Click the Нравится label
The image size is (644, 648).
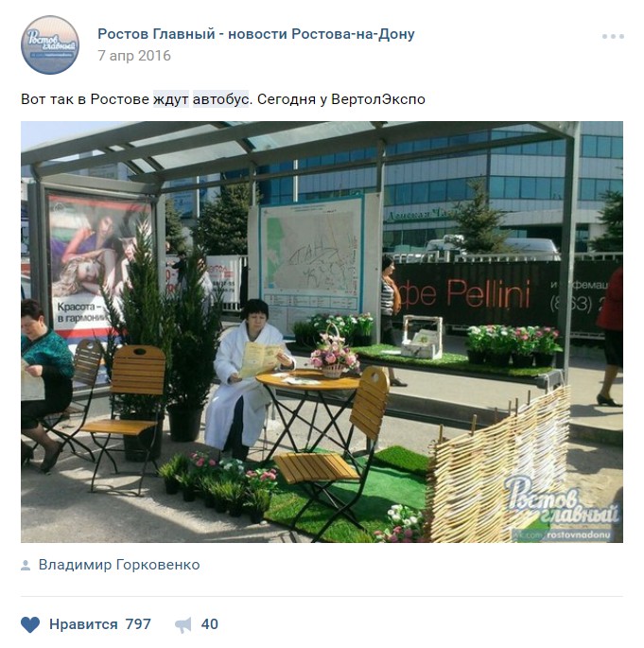[x=83, y=624]
